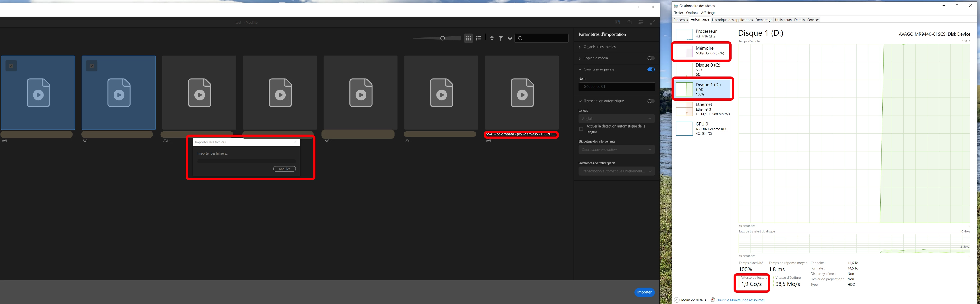980x304 pixels.
Task: Click the filter funnel icon
Action: point(501,38)
